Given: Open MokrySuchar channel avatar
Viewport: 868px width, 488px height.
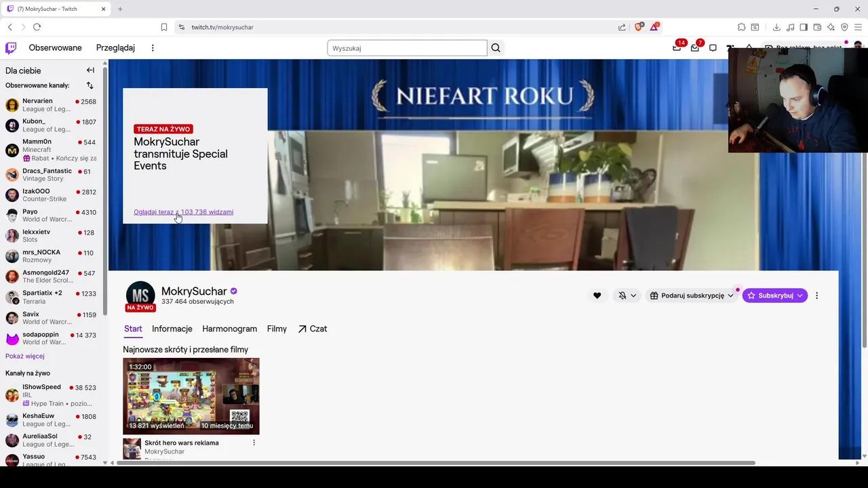Looking at the screenshot, I should (x=140, y=296).
